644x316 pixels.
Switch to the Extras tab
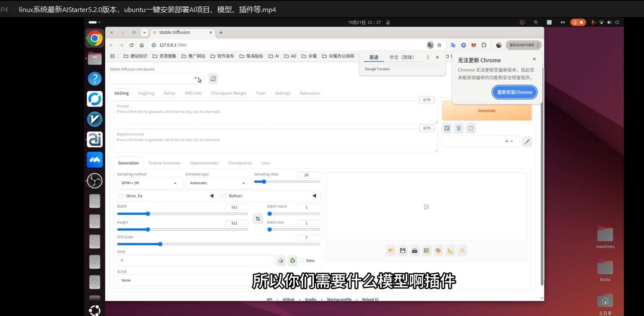point(170,93)
